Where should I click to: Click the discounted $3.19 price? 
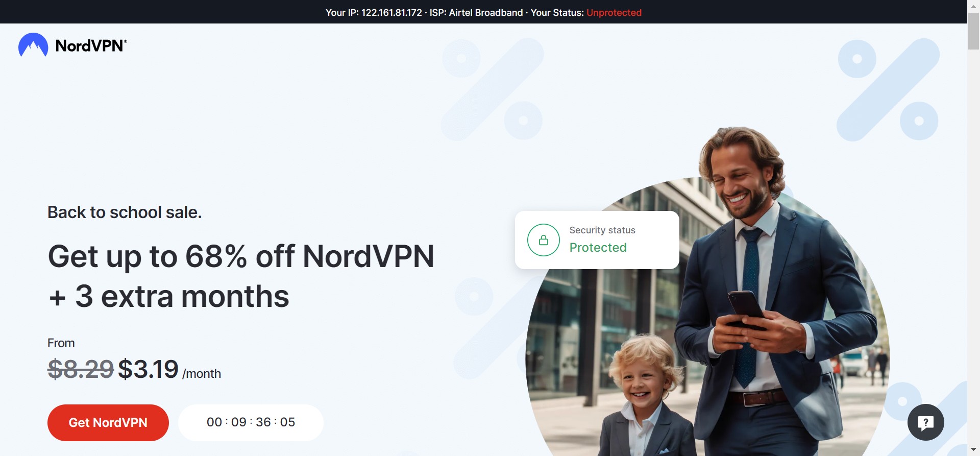tap(148, 369)
